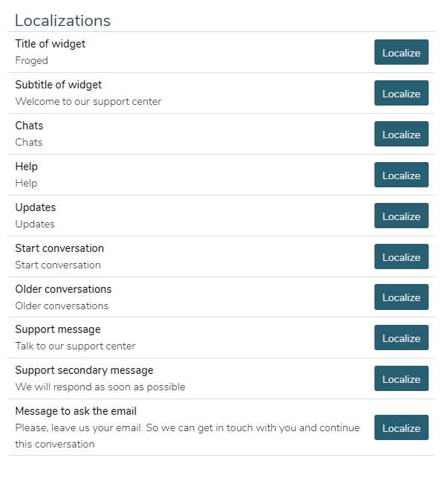Localize the Subtitle of widget text
This screenshot has width=448, height=478.
point(401,93)
